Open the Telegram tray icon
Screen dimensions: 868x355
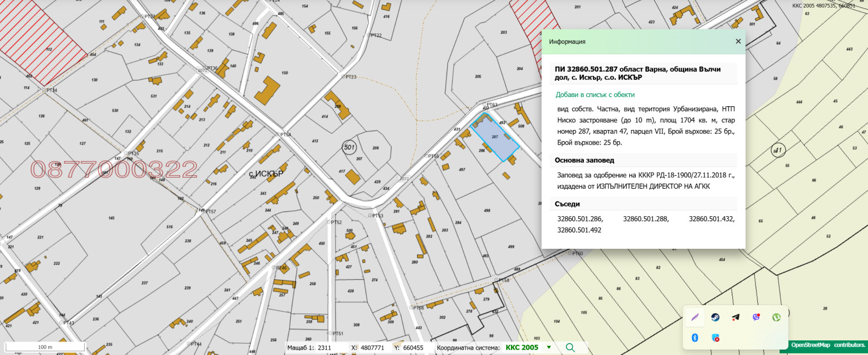736,318
